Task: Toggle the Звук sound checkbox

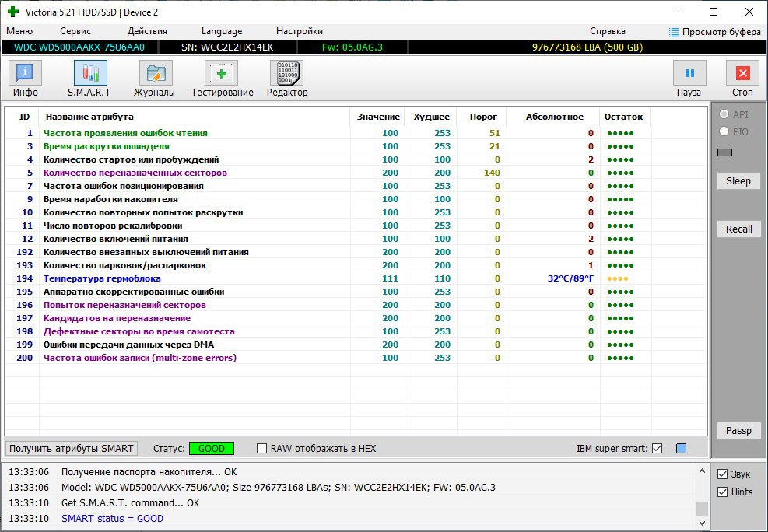Action: [722, 474]
